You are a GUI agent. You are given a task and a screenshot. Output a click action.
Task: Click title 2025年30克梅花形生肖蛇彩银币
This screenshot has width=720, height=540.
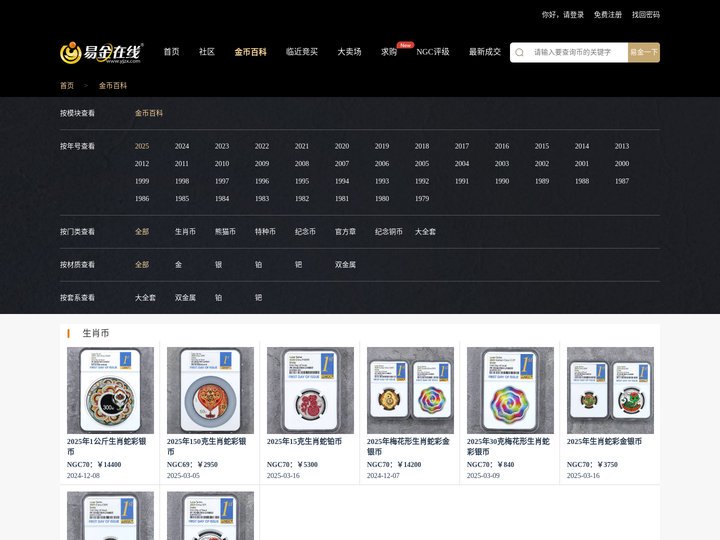coord(508,446)
